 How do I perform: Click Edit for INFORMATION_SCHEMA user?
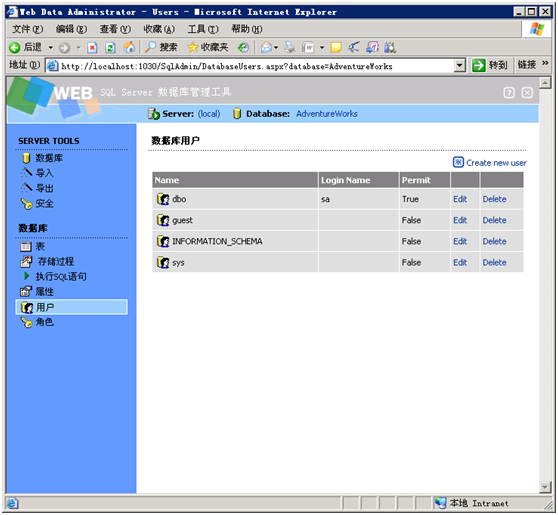pyautogui.click(x=460, y=241)
